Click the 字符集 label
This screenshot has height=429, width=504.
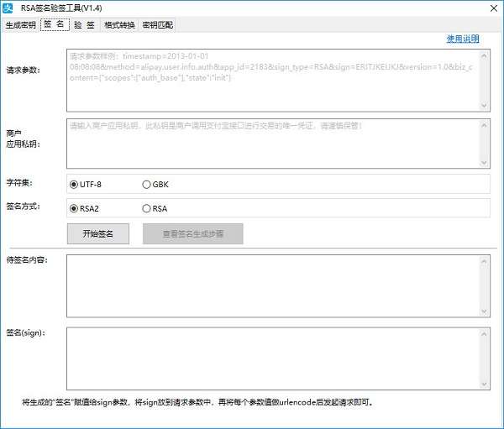(x=19, y=183)
